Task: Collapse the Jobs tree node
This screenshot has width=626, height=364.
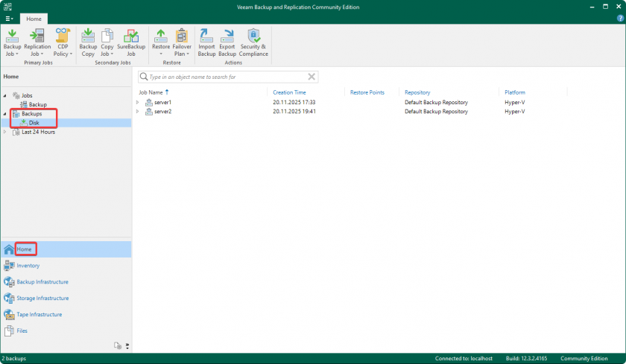Action: tap(5, 95)
